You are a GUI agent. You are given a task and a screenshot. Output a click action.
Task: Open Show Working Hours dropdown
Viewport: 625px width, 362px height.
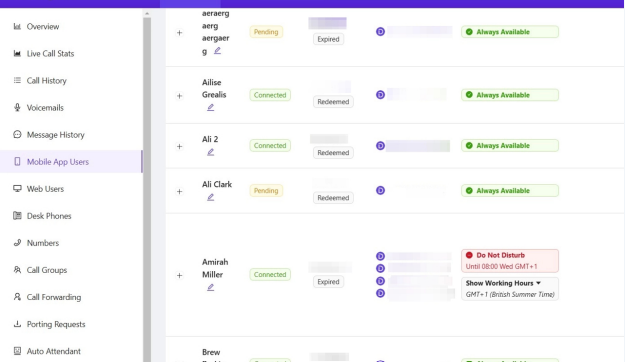point(510,289)
